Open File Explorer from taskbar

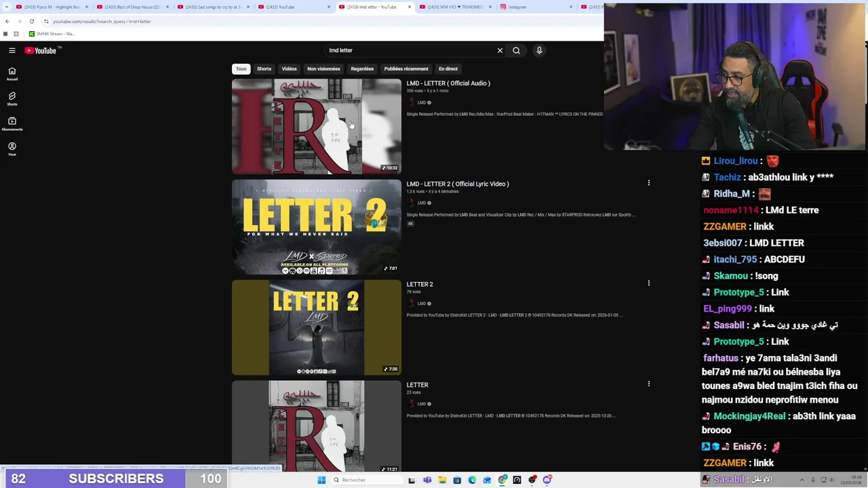(x=442, y=480)
